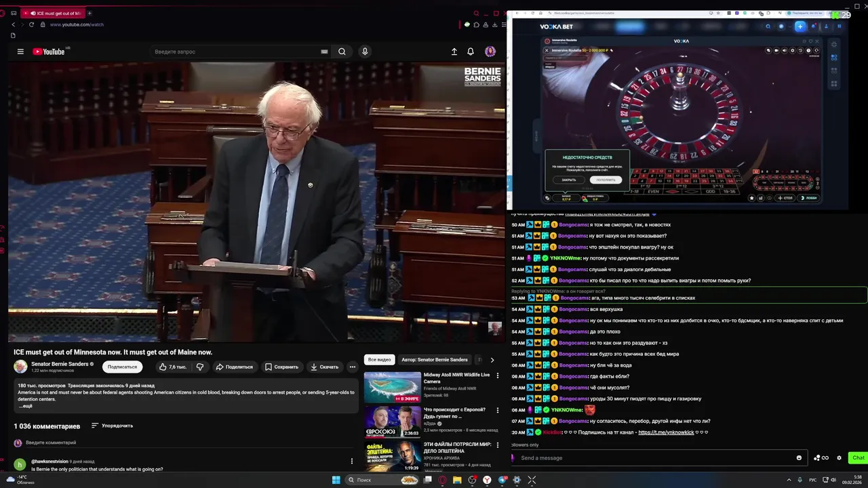Click the weather widget on the taskbar

coord(20,480)
